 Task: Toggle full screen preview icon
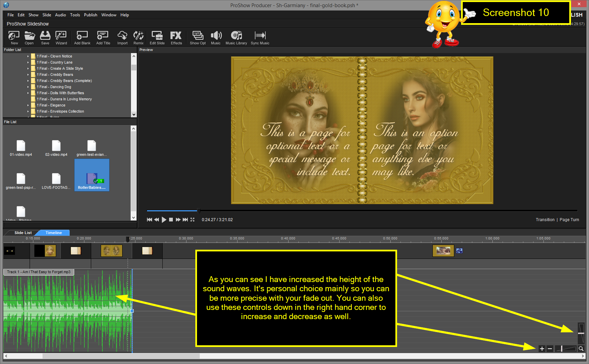point(193,220)
